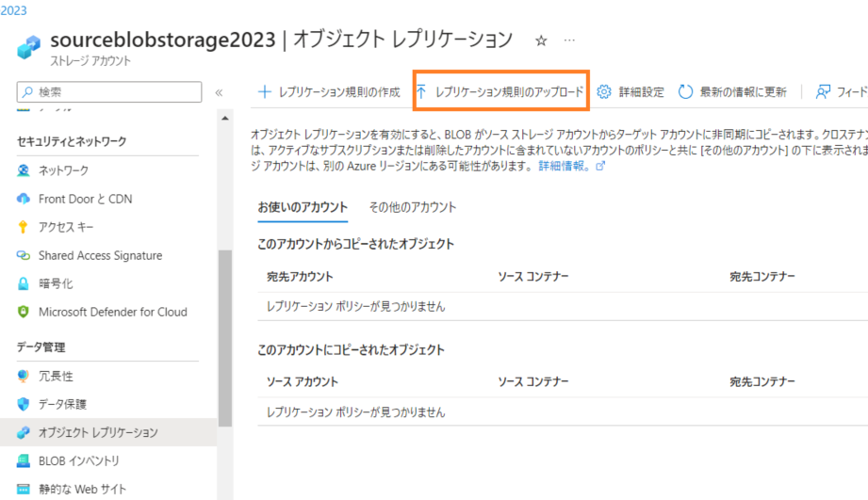Click レプリケーション ポリシーが見つかりません under 宛先アカウント
The height and width of the screenshot is (500, 868).
click(355, 306)
